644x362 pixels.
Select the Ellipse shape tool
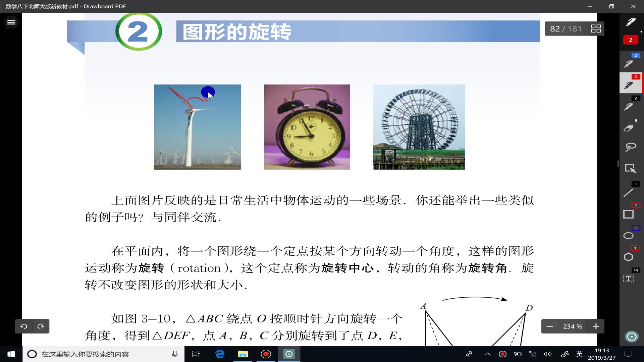628,236
